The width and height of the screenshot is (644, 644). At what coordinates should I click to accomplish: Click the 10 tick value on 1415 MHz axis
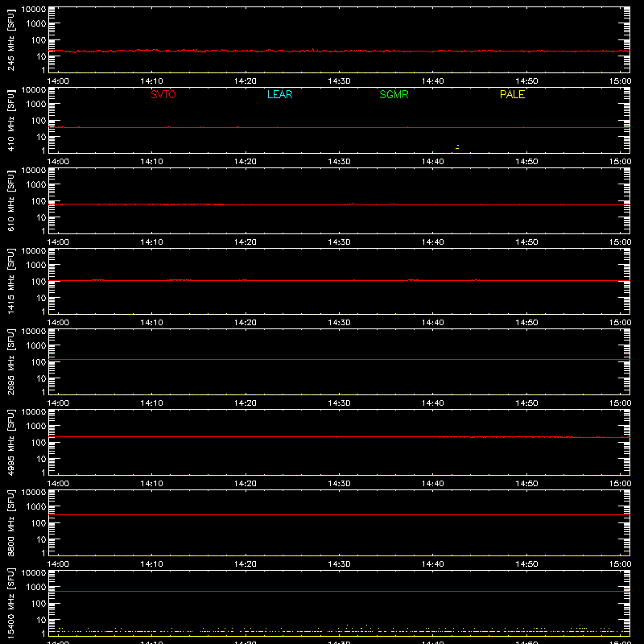[x=41, y=298]
